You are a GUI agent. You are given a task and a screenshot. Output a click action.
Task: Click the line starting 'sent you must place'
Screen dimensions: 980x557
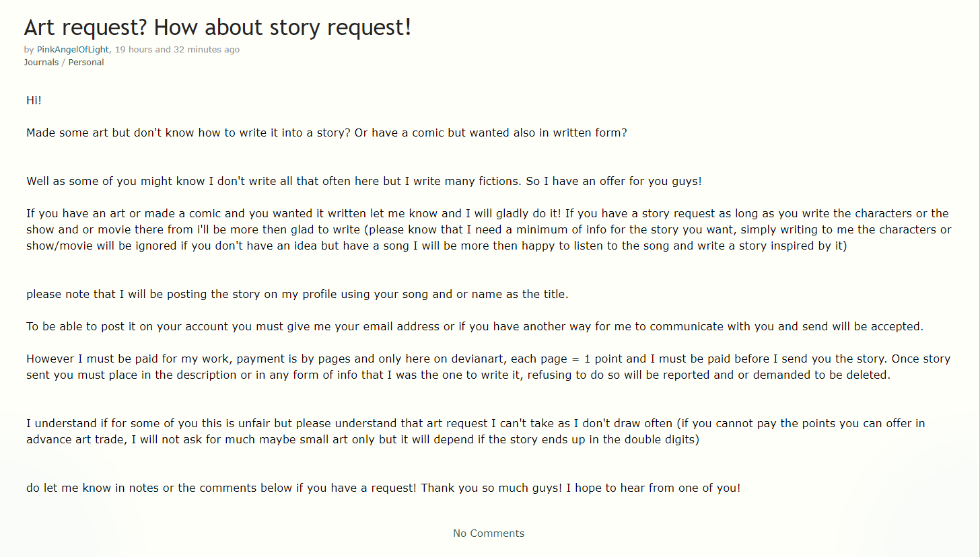pos(458,375)
